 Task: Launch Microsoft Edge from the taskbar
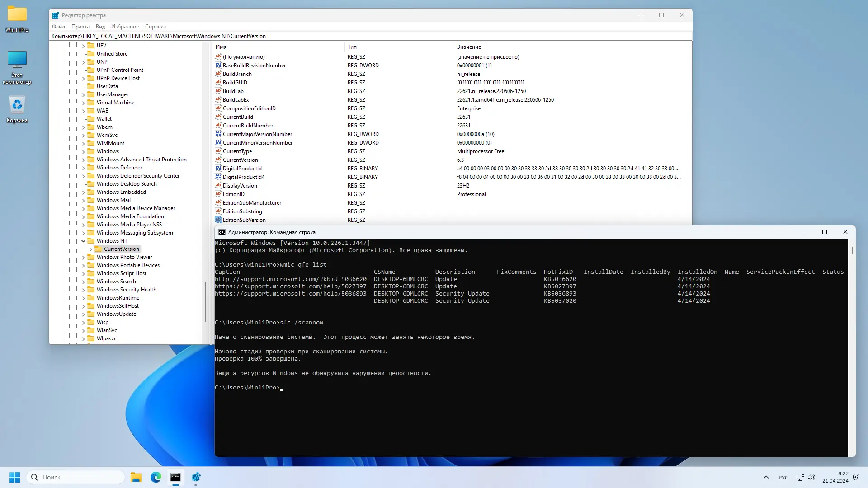156,477
